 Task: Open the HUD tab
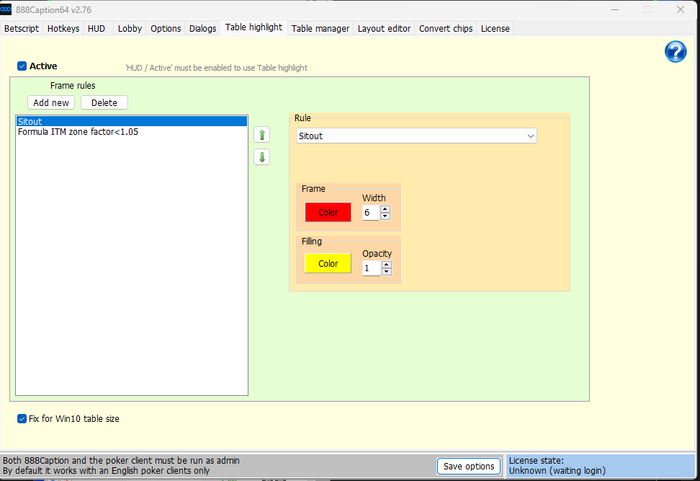pos(96,29)
